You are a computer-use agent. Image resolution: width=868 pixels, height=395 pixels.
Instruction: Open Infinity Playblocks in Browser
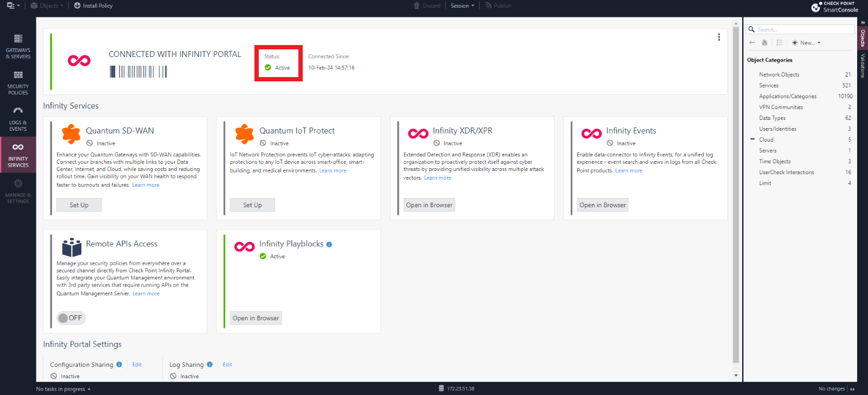click(256, 318)
